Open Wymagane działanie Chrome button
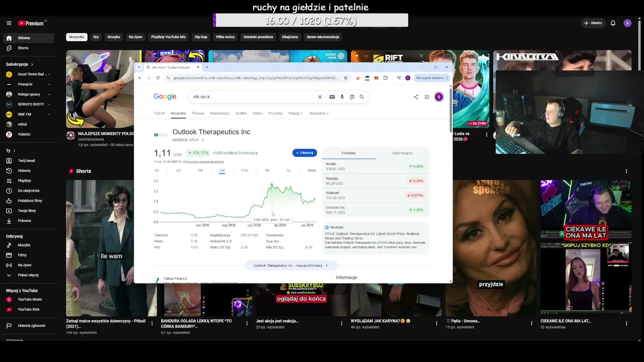 pos(432,78)
